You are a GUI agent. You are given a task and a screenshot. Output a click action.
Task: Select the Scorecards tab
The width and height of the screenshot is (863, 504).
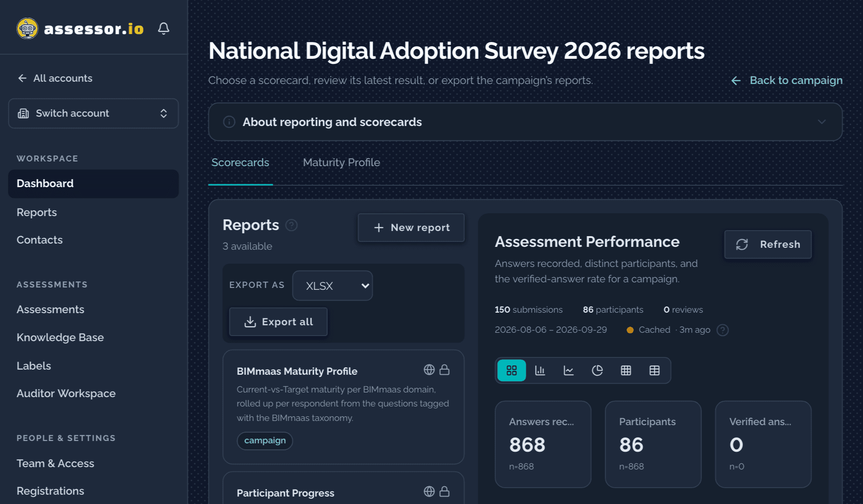241,162
